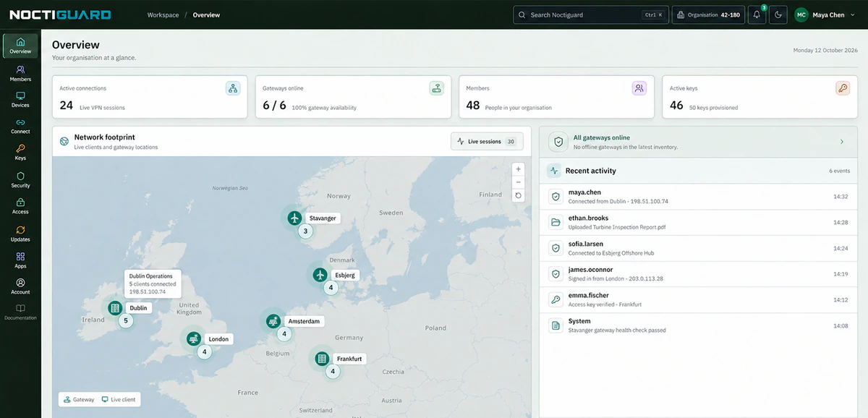The height and width of the screenshot is (418, 868).
Task: Click the Recent activity pulse icon
Action: point(554,171)
